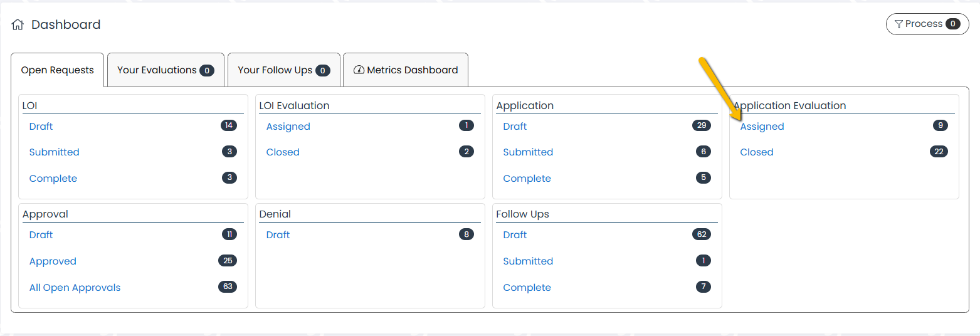
Task: Click the 8 badge beside Denial Draft
Action: (466, 234)
